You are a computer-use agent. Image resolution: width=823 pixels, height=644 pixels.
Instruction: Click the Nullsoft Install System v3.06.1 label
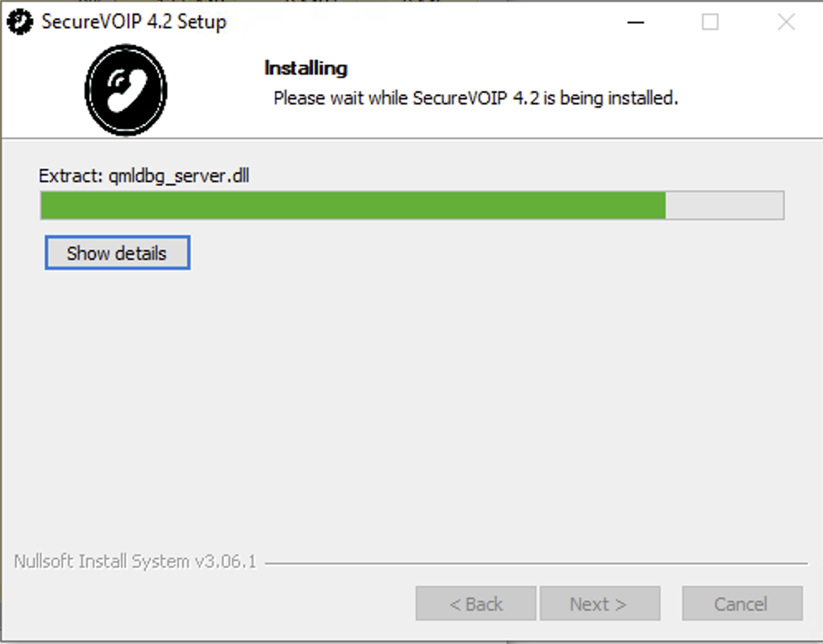tap(135, 561)
